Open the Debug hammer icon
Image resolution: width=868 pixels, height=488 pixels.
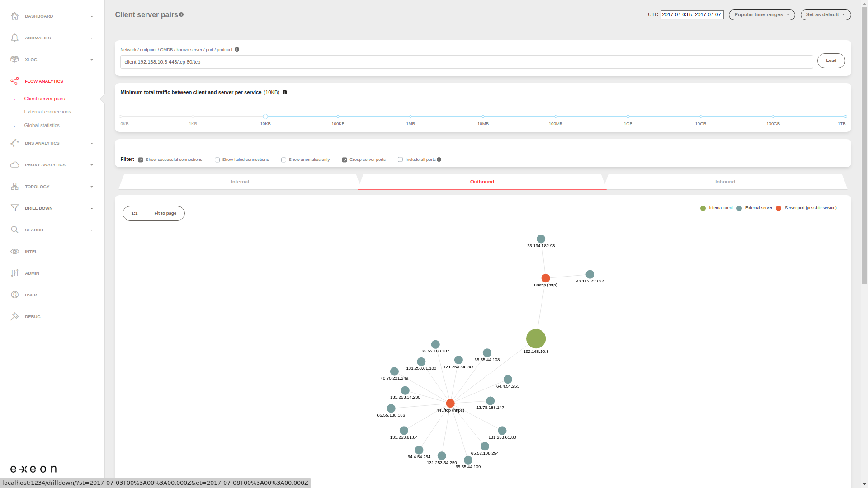pyautogui.click(x=14, y=317)
